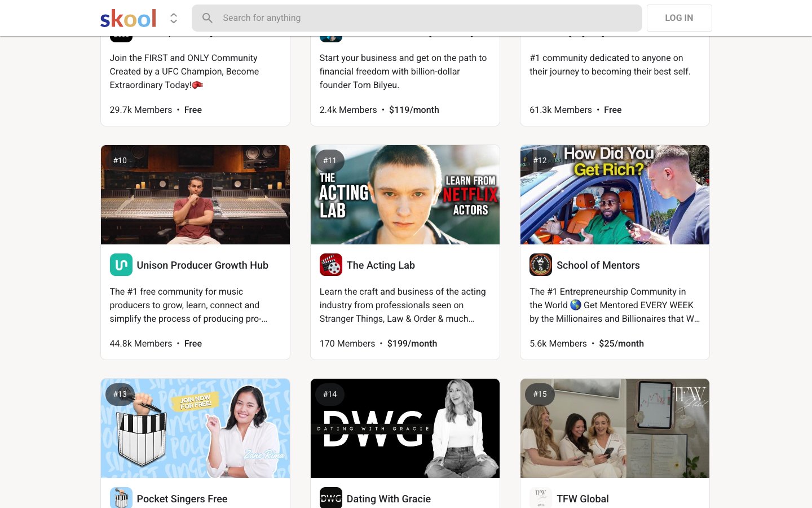Open the Pocket Singers piano cover image
The image size is (812, 508).
click(195, 428)
